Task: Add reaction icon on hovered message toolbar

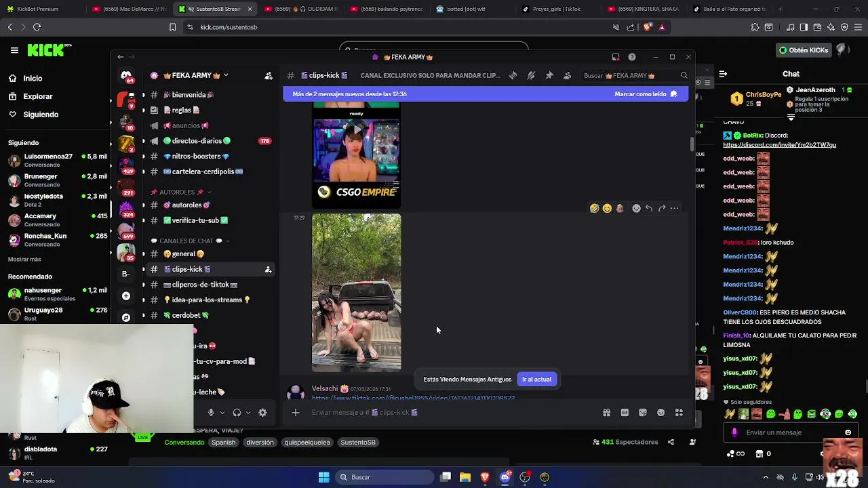Action: coord(636,208)
